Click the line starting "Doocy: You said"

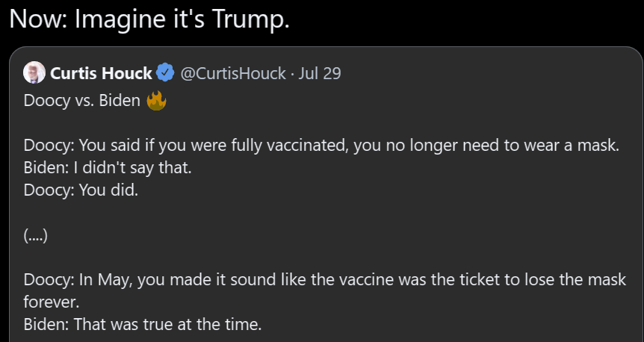(321, 146)
